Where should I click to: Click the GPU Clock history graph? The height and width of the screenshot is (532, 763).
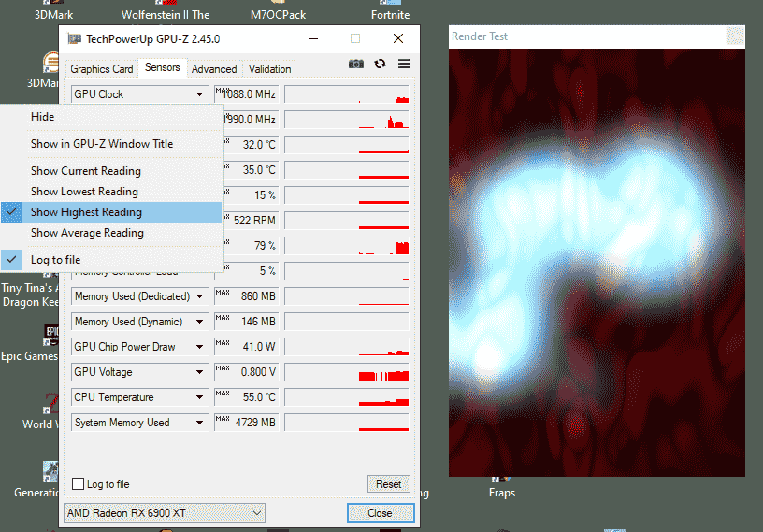tap(347, 94)
